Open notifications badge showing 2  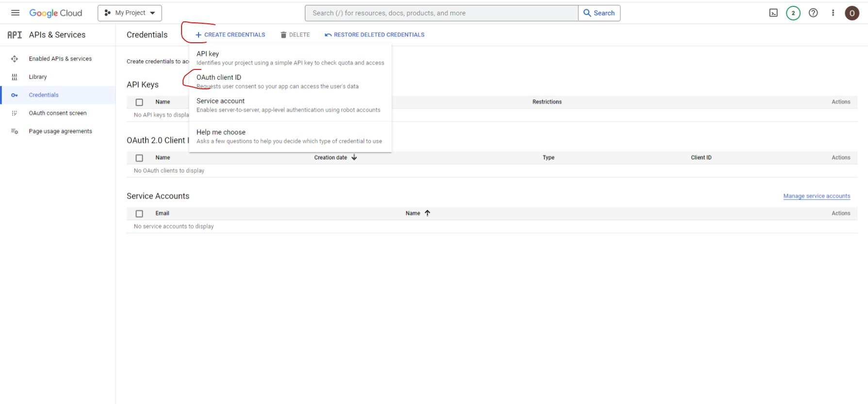pos(793,13)
